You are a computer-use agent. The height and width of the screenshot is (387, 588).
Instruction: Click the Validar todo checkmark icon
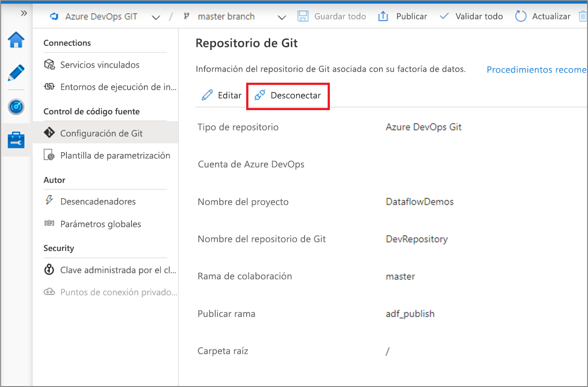[444, 17]
